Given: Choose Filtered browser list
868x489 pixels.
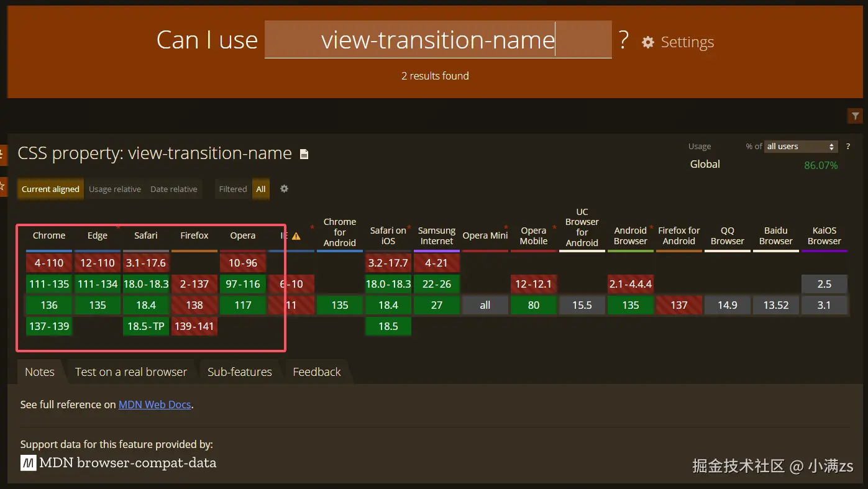Looking at the screenshot, I should pyautogui.click(x=233, y=189).
